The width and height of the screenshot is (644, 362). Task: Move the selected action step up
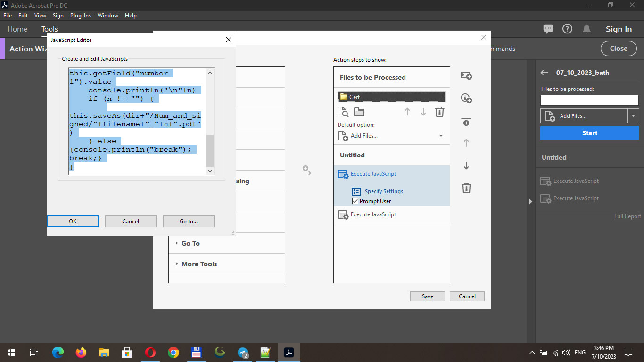(x=466, y=143)
